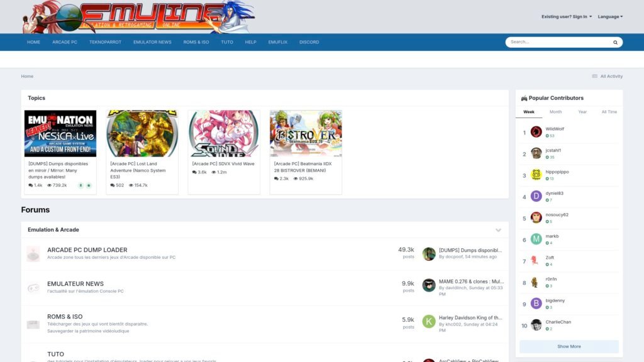Click in the Search input field
The width and height of the screenshot is (644, 362).
click(558, 42)
